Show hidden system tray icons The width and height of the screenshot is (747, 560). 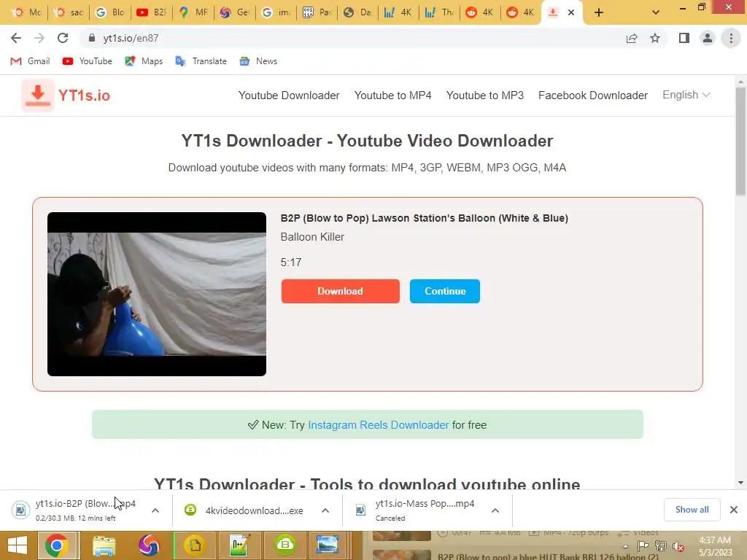[x=625, y=547]
